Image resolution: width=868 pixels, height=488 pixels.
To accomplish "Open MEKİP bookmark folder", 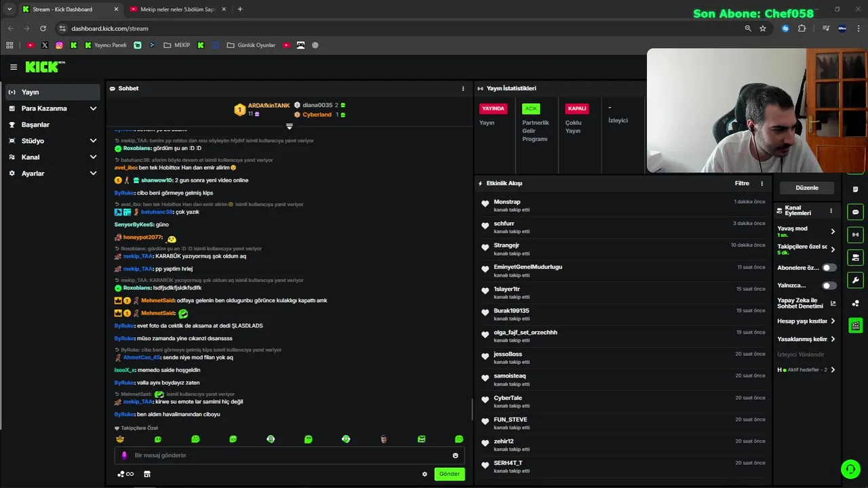I will point(177,45).
